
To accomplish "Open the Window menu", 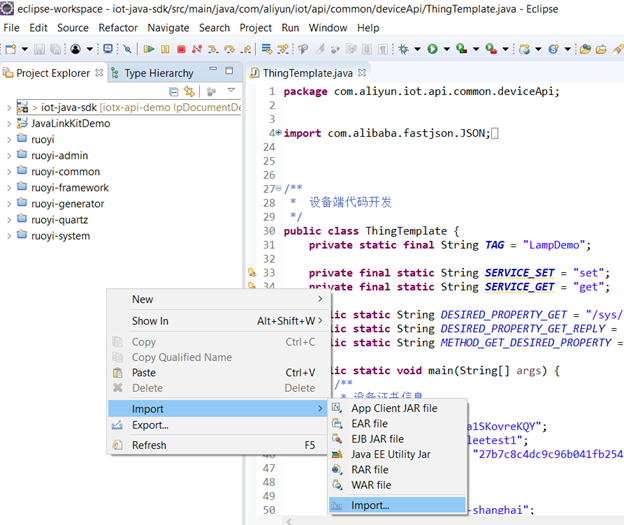I will pyautogui.click(x=328, y=28).
